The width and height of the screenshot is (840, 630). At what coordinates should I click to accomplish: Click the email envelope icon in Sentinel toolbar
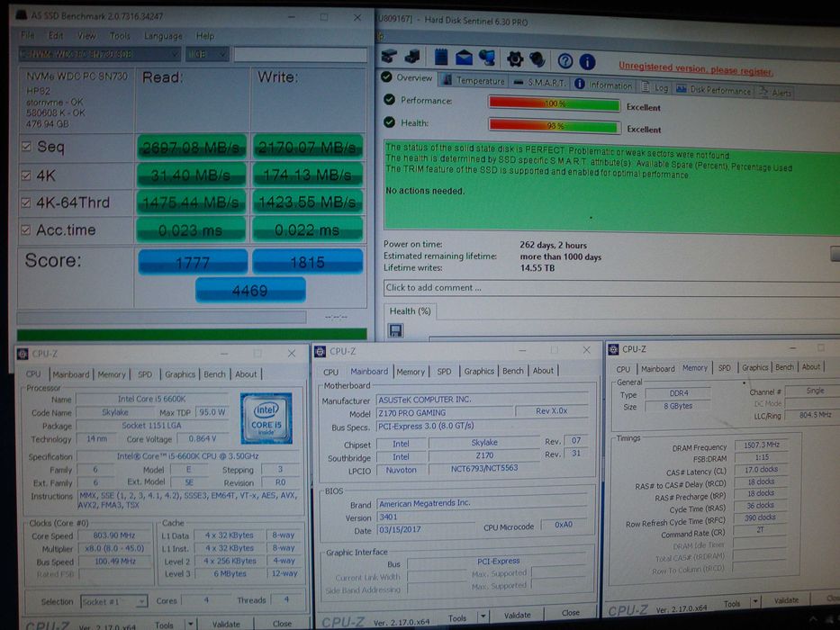464,57
